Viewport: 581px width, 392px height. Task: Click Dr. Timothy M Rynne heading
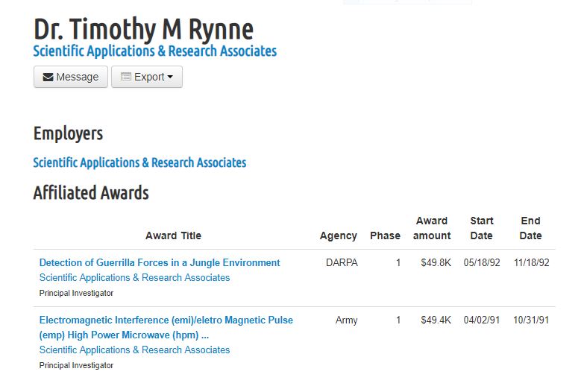click(x=143, y=29)
